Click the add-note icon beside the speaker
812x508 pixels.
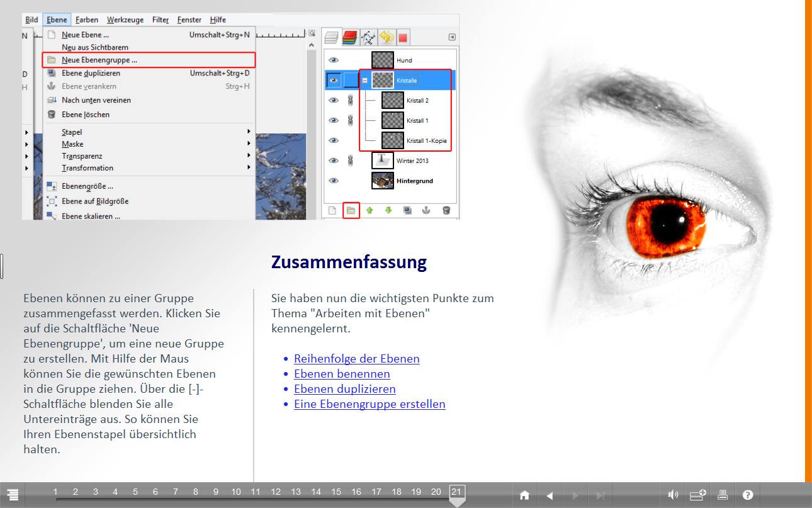point(698,495)
